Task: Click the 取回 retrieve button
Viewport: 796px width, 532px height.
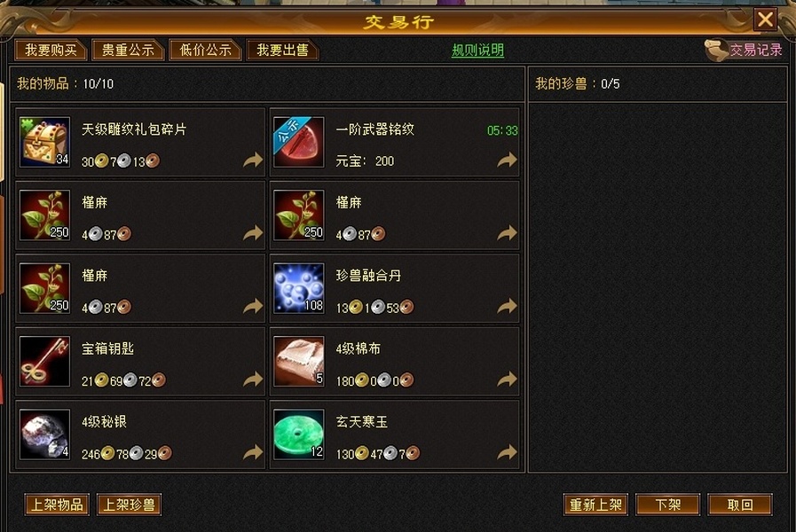Action: 740,505
